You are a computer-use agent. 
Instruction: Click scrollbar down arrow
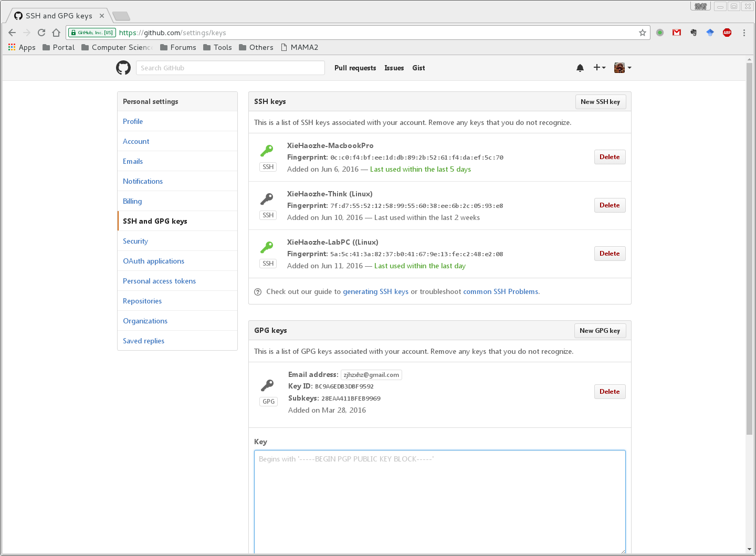point(749,549)
